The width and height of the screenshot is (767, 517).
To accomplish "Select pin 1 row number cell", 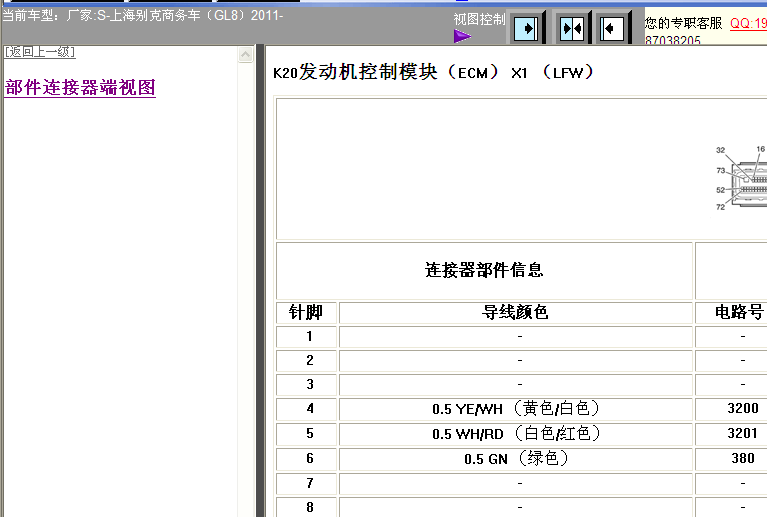I will coord(306,337).
